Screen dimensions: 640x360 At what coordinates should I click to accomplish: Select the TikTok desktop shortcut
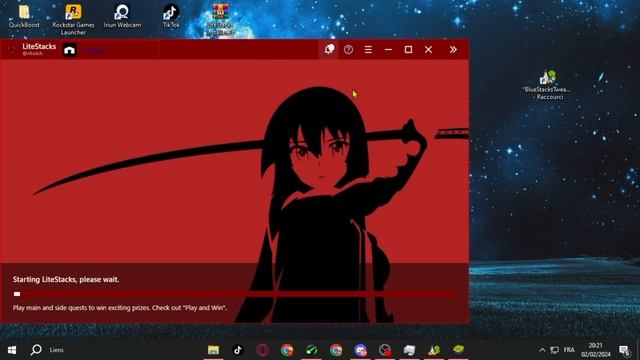click(171, 16)
